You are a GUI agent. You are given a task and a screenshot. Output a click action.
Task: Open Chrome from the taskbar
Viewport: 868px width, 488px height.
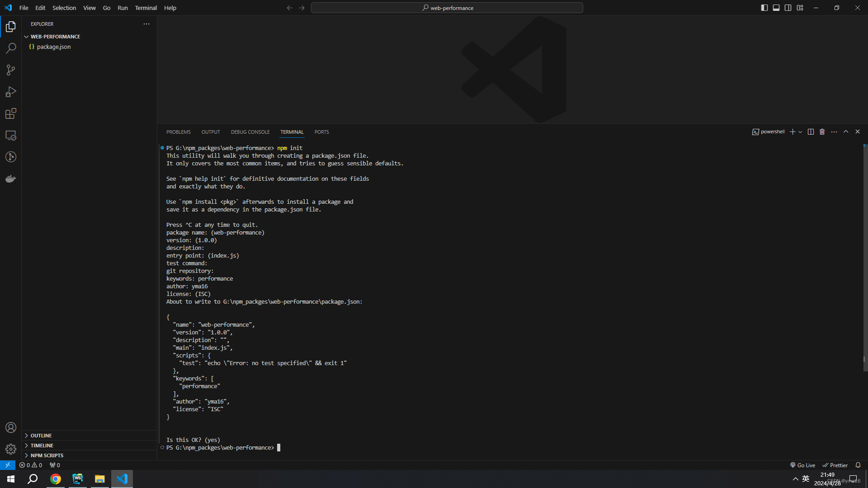[x=56, y=479]
